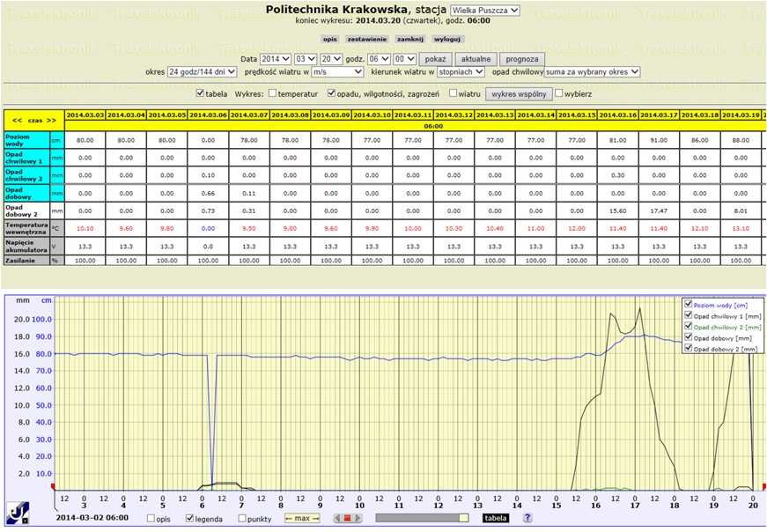Screen dimensions: 767x532
Task: Expand the okres period dropdown
Action: pos(202,72)
